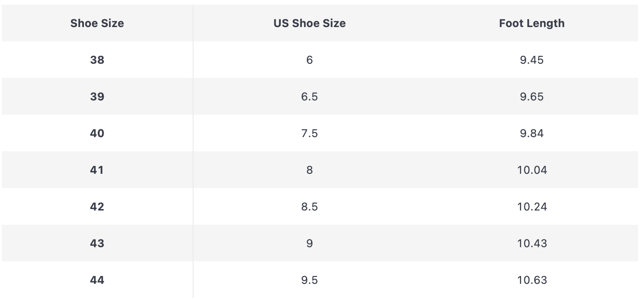Click foot length 9.84 cell

coord(532,133)
